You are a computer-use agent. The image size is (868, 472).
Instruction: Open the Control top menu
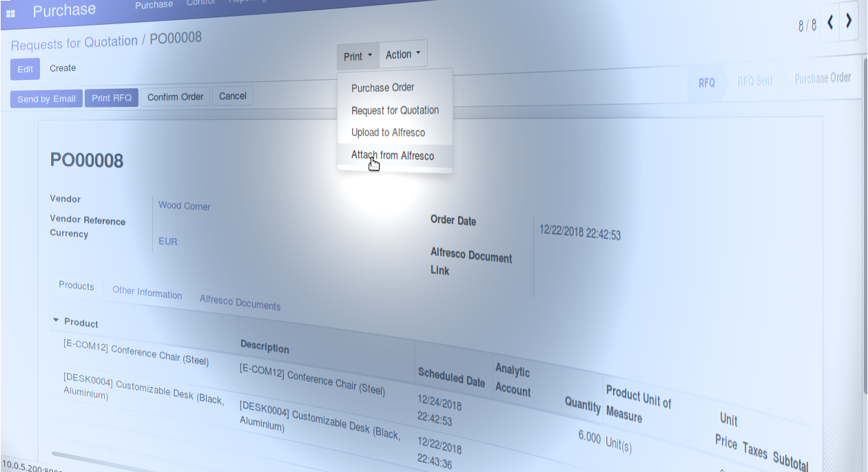(x=201, y=3)
